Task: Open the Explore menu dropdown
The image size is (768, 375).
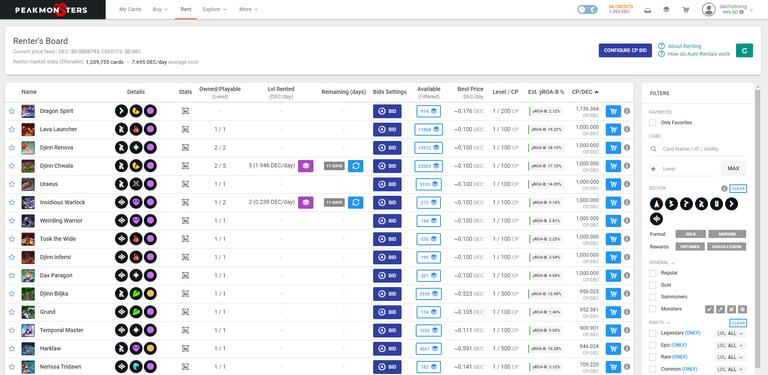Action: coord(215,9)
